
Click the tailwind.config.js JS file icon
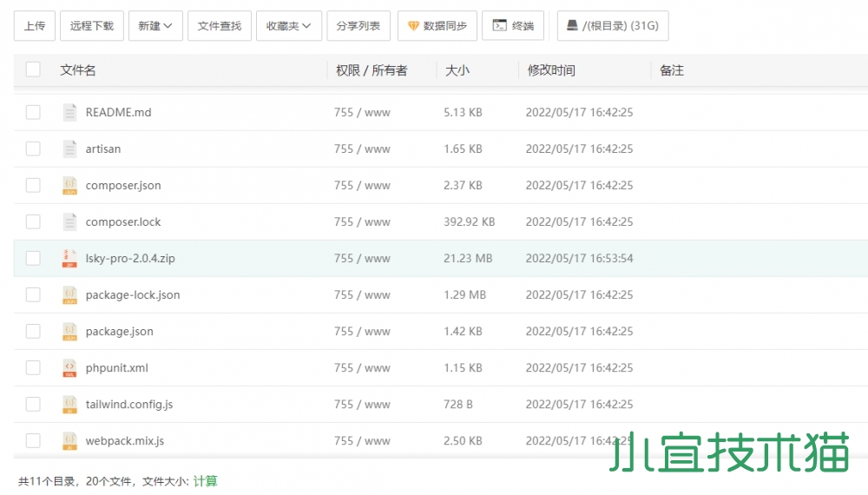pos(69,405)
